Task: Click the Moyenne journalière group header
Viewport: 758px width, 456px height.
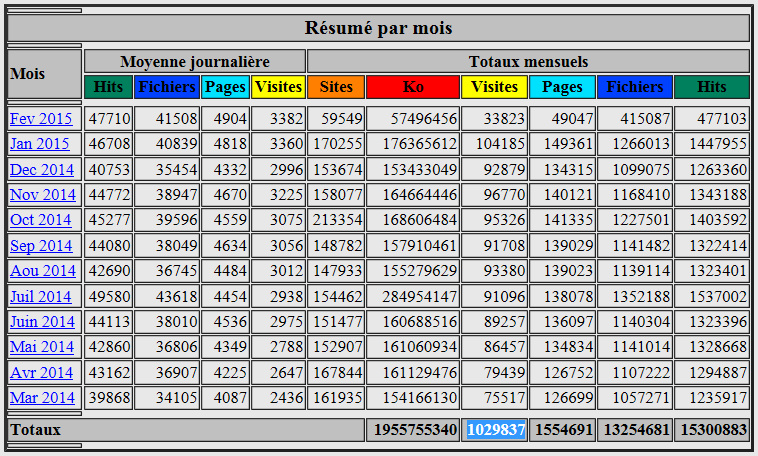Action: pyautogui.click(x=194, y=61)
